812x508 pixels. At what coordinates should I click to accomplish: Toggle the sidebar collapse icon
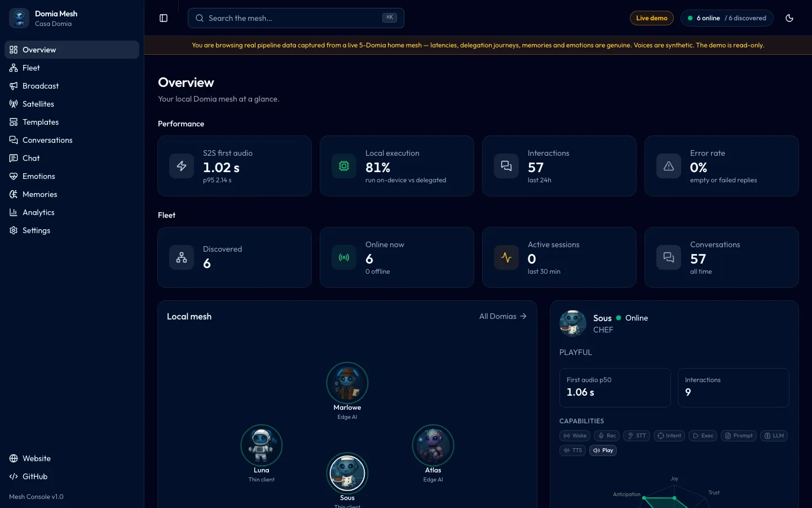164,18
